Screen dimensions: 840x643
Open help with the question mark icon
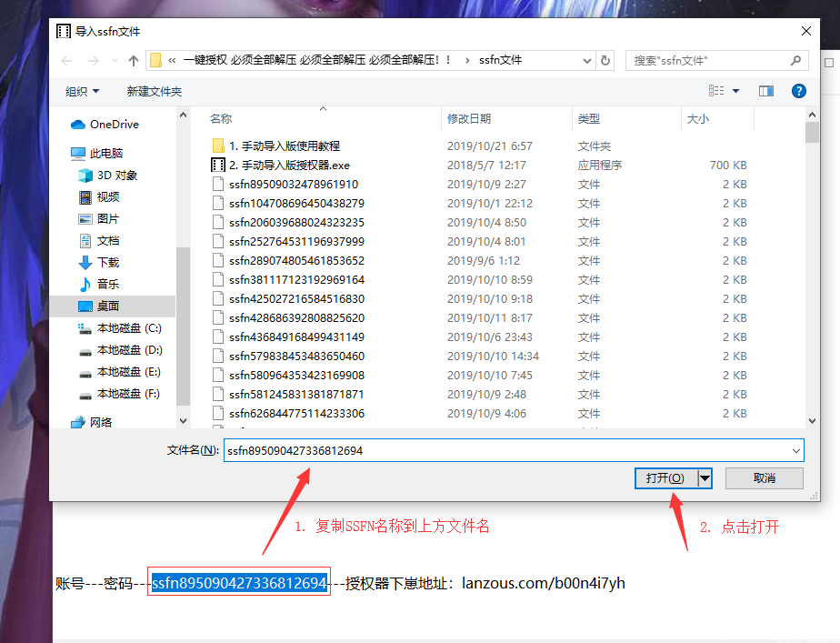799,91
